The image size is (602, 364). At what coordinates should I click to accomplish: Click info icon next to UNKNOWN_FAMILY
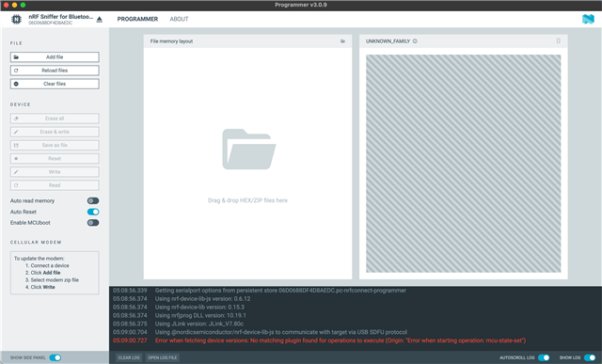pos(415,41)
